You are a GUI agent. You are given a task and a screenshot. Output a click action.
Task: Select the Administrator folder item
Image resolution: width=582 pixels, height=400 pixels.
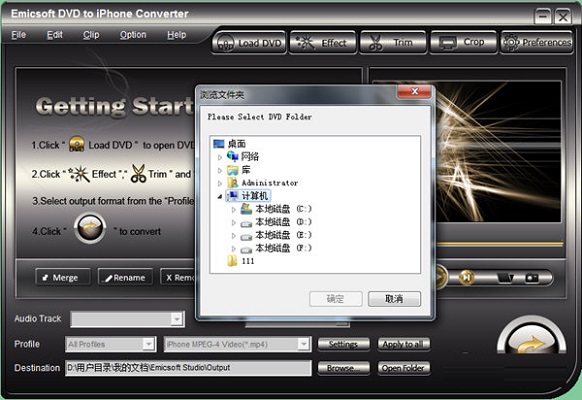269,183
